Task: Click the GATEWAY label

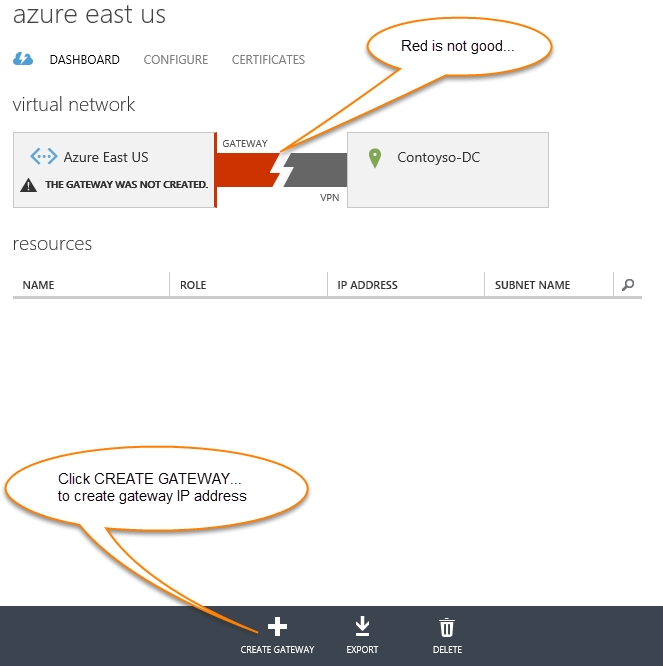Action: pos(245,144)
